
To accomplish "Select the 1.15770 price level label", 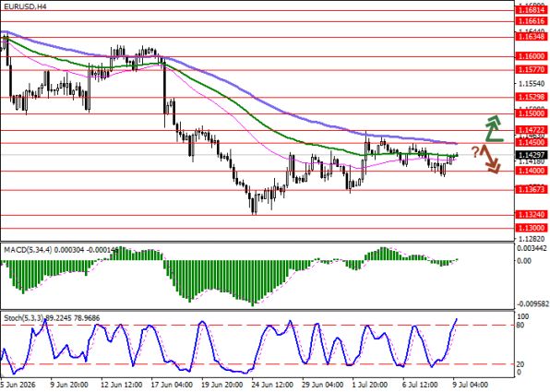I will click(532, 70).
